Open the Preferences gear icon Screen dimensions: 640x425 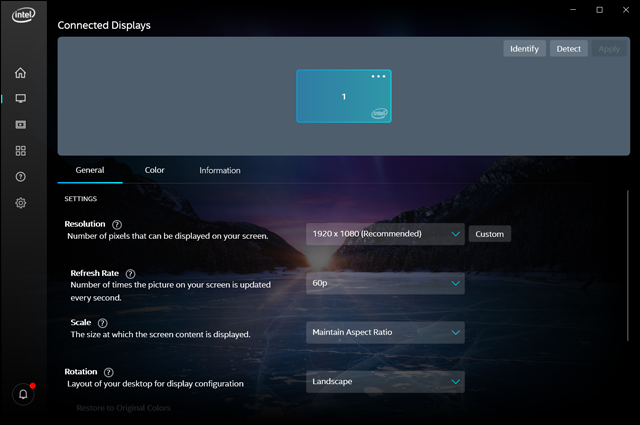pyautogui.click(x=20, y=203)
